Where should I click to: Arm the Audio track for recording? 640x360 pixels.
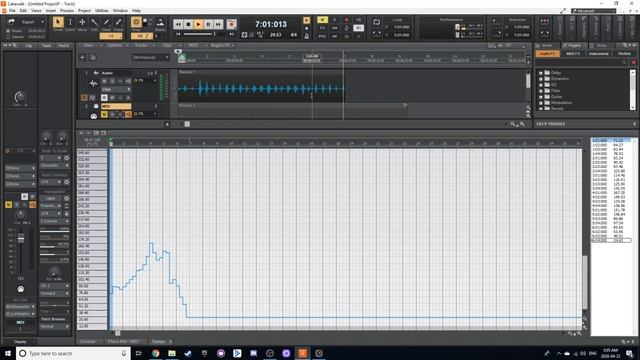point(120,81)
